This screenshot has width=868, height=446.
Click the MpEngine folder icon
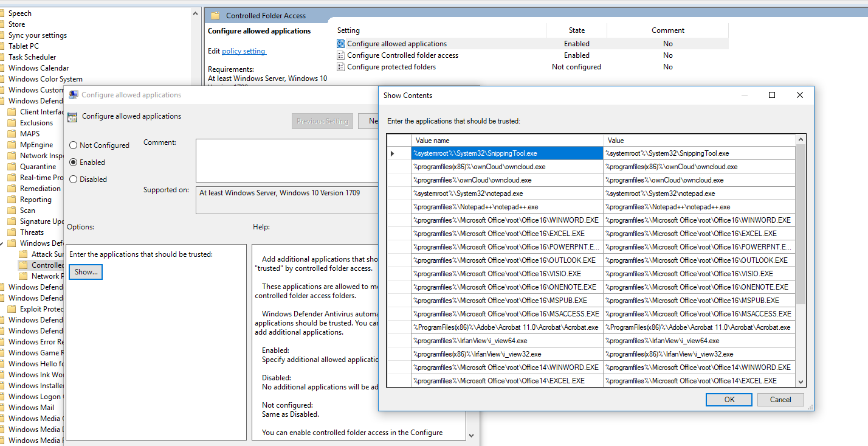(x=12, y=145)
